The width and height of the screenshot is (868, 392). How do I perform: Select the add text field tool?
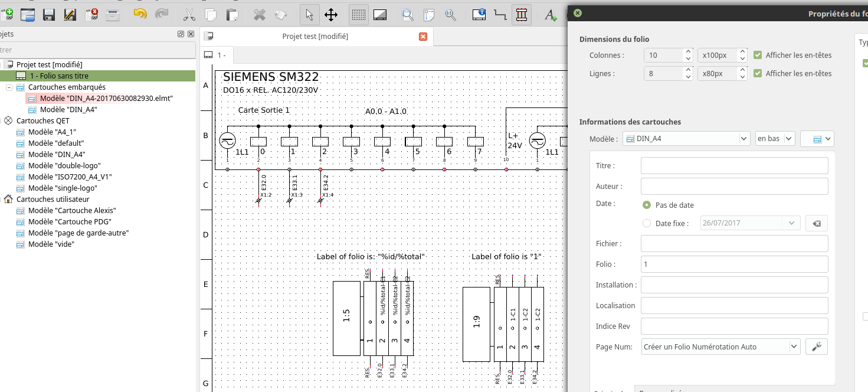[x=550, y=15]
